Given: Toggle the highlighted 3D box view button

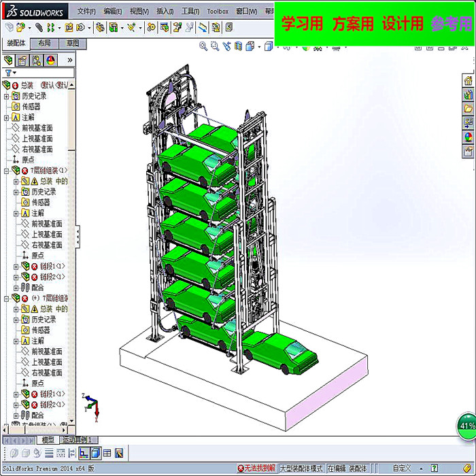Looking at the screenshot, I should pos(96,454).
